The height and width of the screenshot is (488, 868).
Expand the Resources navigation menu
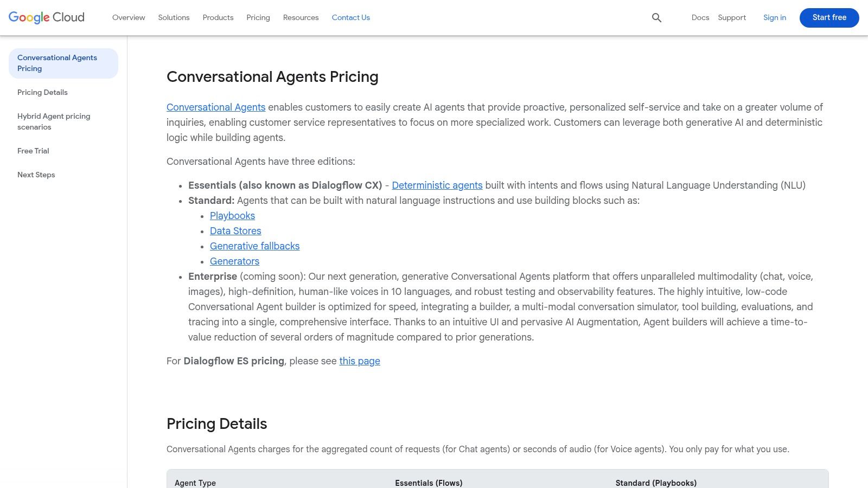[x=301, y=17]
